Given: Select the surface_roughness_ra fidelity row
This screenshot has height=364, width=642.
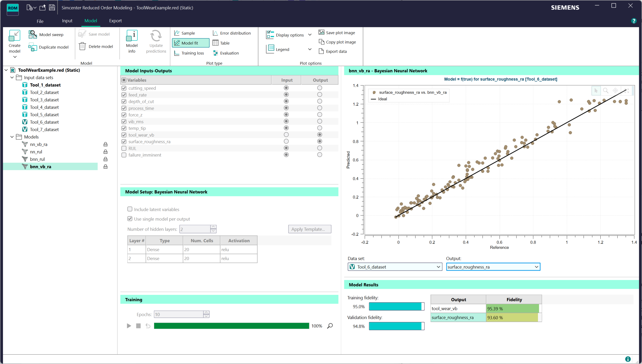Looking at the screenshot, I should (486, 317).
